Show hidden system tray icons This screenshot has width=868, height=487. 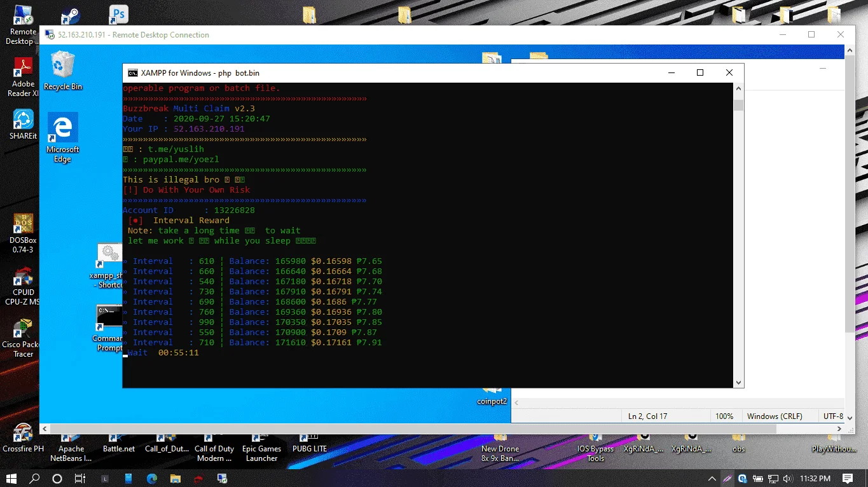pos(713,478)
